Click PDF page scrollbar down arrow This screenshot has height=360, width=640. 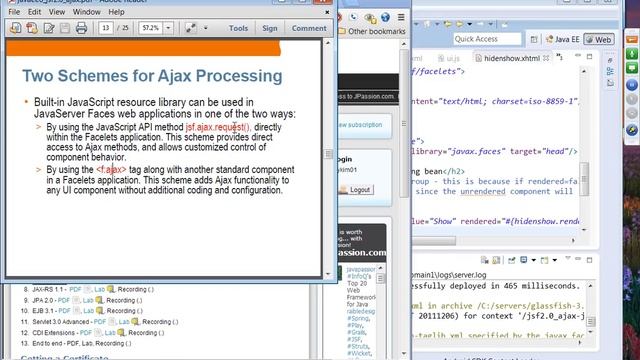328,274
